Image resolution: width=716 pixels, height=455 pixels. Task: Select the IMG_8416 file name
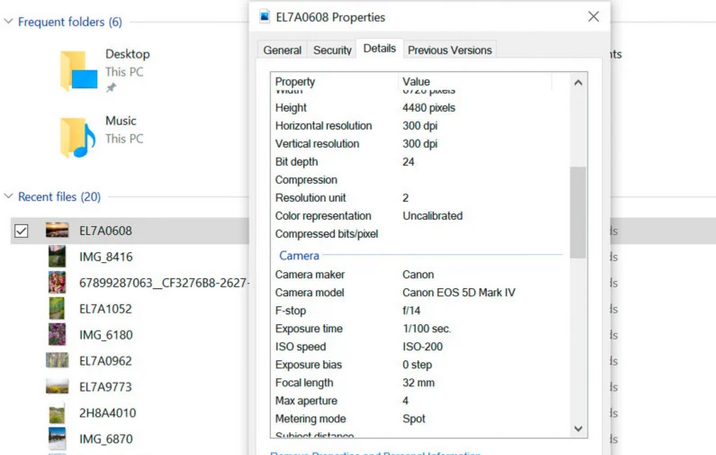click(106, 257)
